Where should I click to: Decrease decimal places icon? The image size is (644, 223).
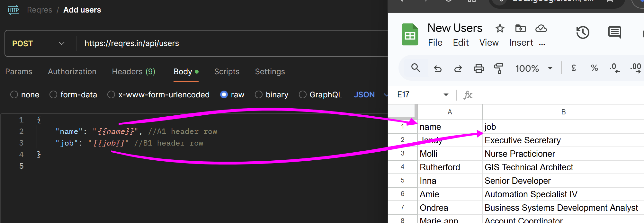615,68
